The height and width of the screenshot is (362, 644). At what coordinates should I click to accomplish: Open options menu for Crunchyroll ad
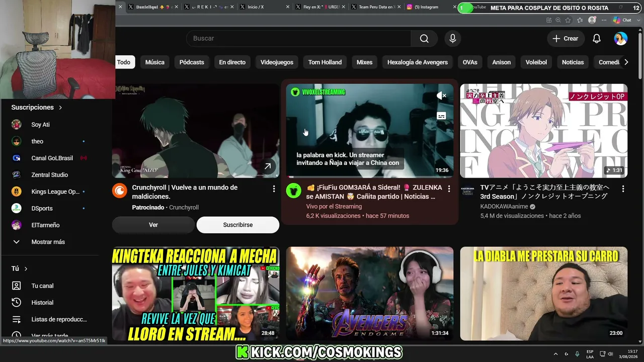click(274, 189)
